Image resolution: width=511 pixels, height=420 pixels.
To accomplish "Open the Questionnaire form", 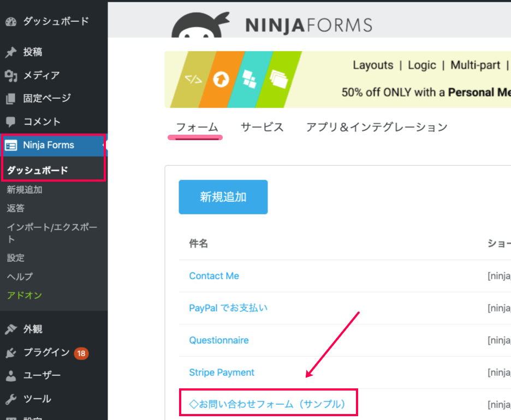I will point(219,340).
